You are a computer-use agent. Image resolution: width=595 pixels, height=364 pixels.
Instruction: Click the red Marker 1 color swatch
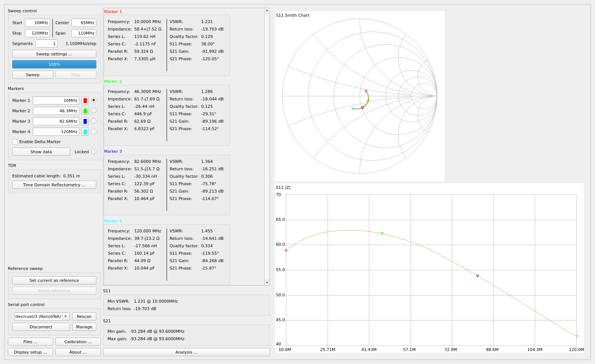tap(85, 100)
